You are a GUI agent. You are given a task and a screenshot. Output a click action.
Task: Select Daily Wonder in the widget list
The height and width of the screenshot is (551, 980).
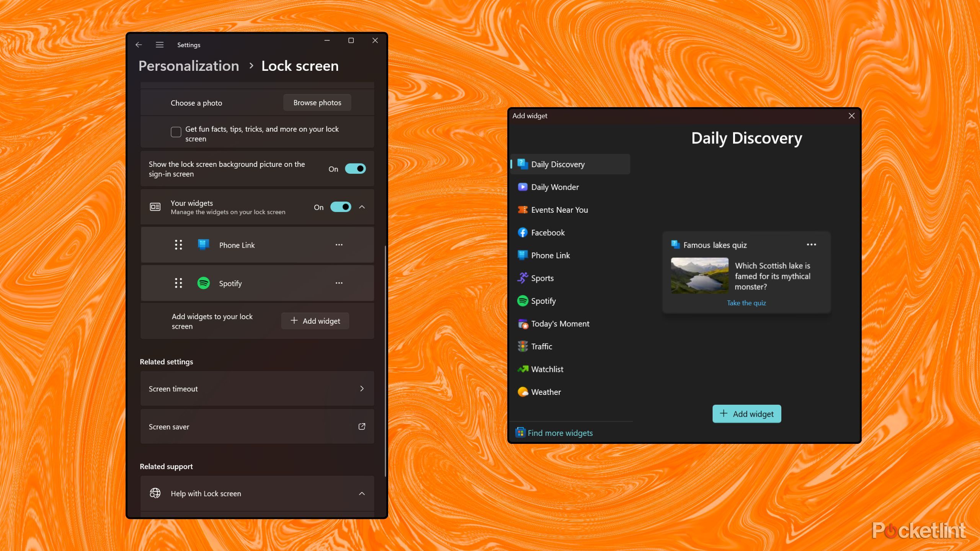[x=570, y=187]
